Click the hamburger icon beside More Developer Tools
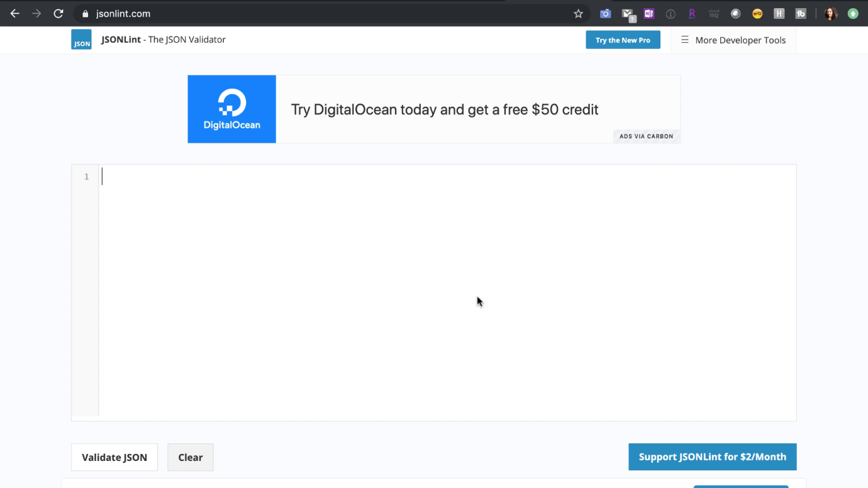The image size is (868, 488). (x=685, y=40)
